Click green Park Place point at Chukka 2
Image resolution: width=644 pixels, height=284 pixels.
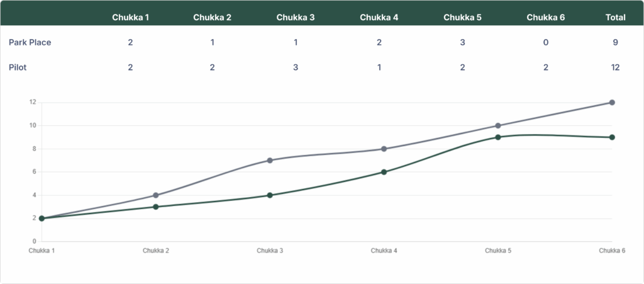click(155, 207)
